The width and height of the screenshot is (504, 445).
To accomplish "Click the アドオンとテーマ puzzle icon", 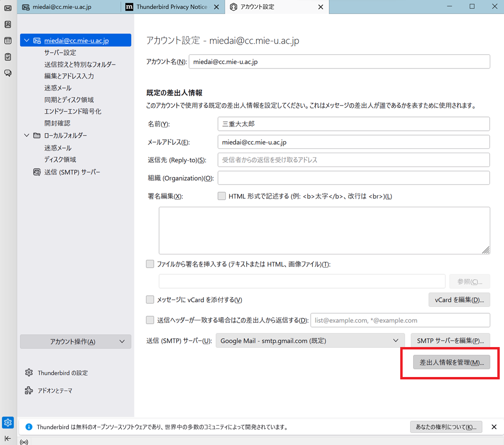I will tap(29, 390).
